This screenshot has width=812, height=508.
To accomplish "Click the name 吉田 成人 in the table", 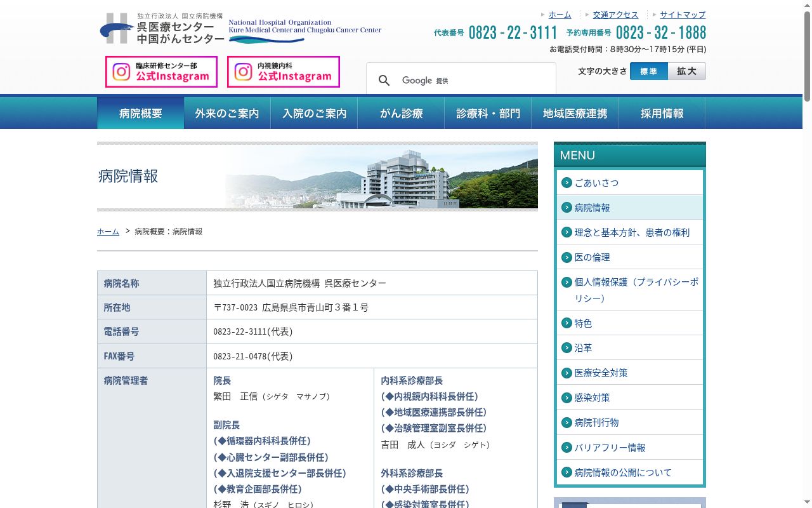I will click(x=403, y=444).
